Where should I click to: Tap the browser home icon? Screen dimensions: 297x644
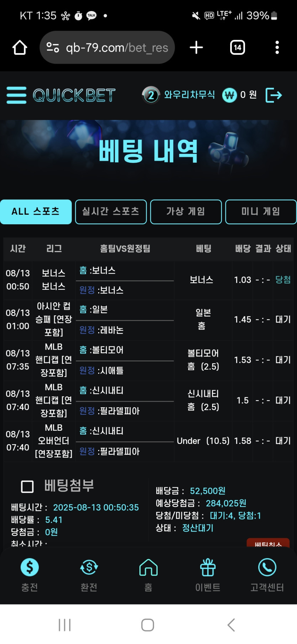20,47
